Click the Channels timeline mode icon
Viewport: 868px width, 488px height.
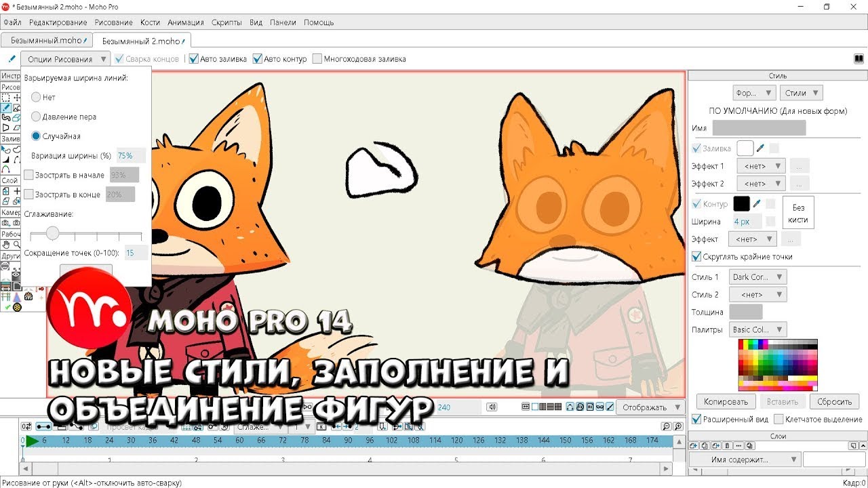point(43,426)
